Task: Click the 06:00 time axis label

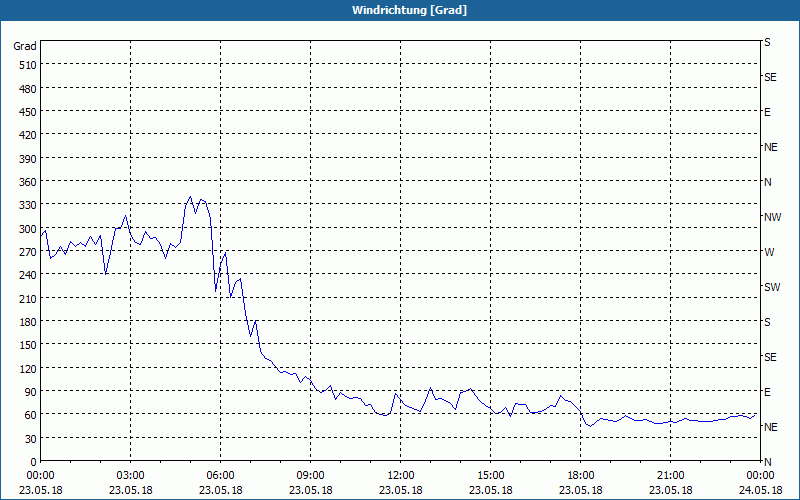Action: coord(220,476)
